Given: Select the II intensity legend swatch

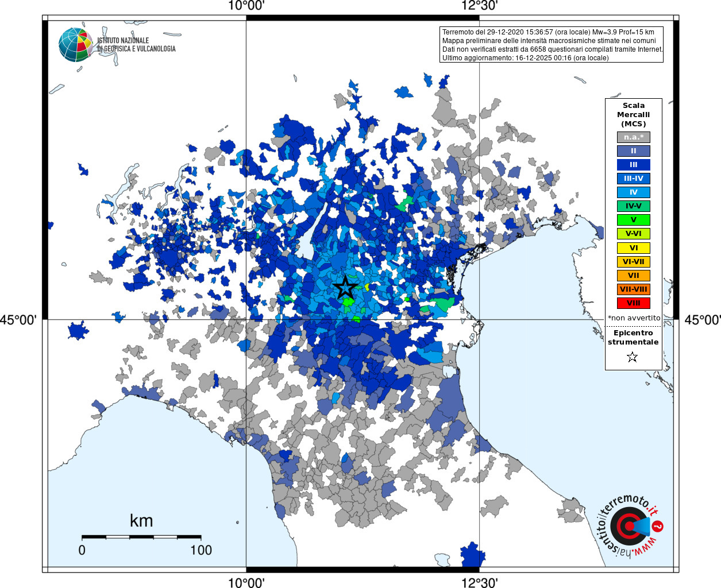Looking at the screenshot, I should [x=634, y=151].
